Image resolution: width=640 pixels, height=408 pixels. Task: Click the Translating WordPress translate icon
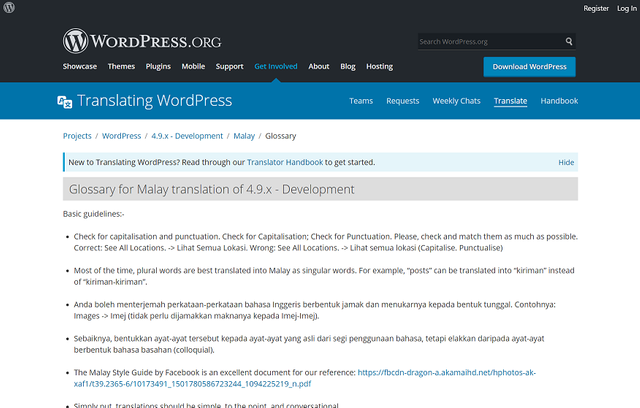point(64,102)
